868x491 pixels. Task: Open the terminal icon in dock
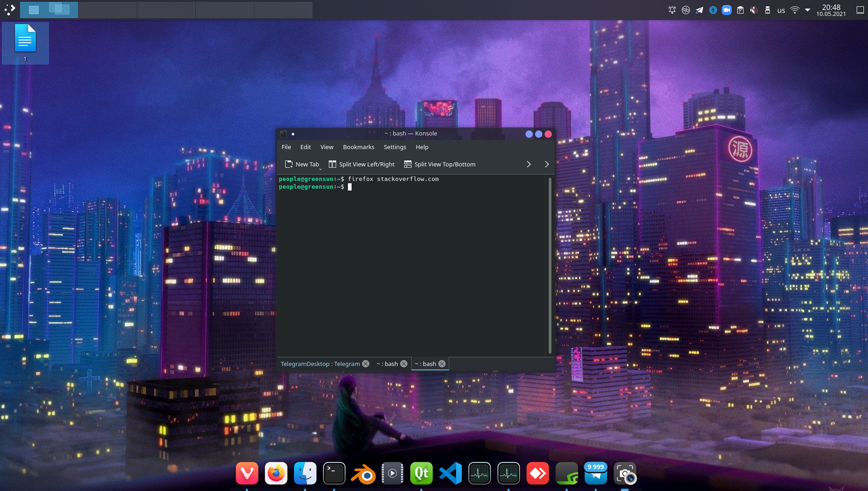(x=334, y=474)
